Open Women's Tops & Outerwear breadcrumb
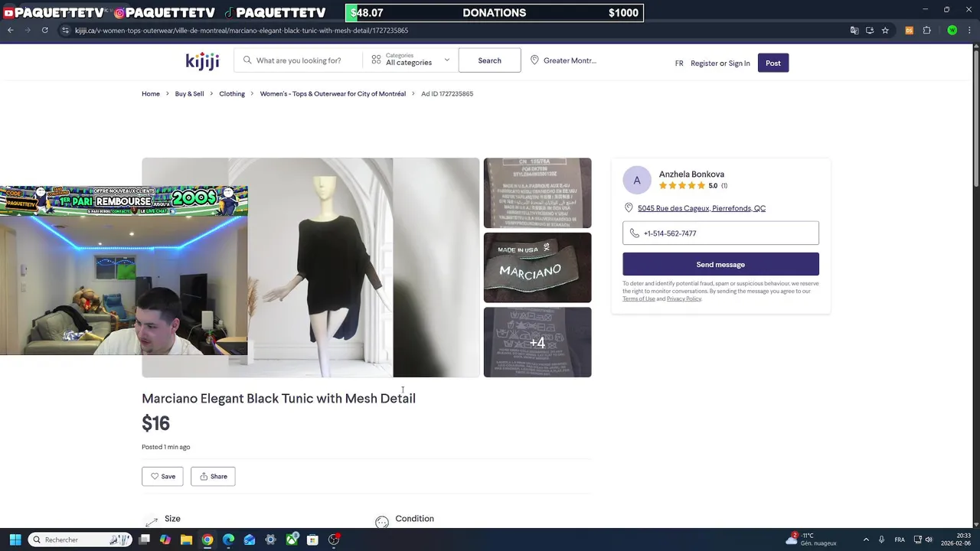The height and width of the screenshot is (551, 980). tap(333, 93)
